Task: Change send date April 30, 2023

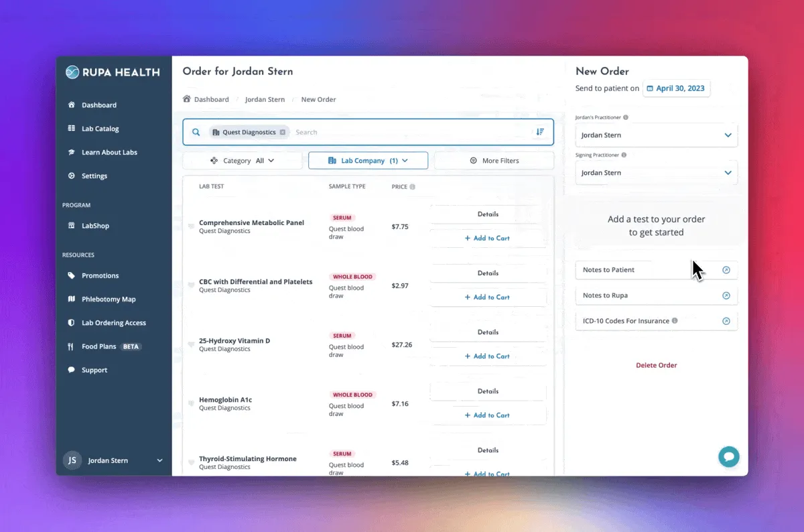Action: point(676,88)
